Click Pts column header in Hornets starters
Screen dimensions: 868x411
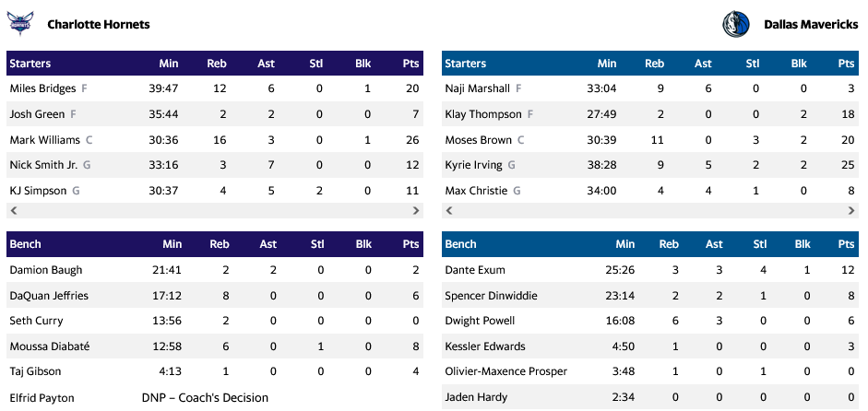coord(410,64)
